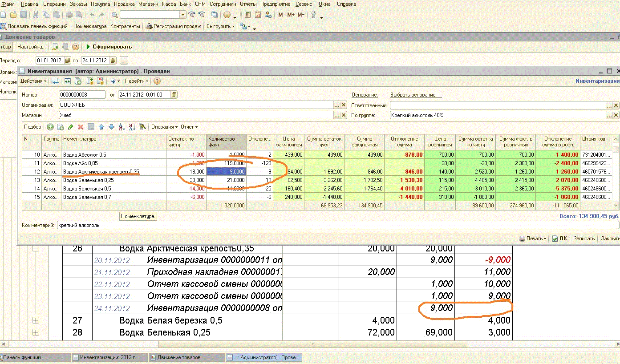The height and width of the screenshot is (364, 620).
Task: Click the Штрих-код column header
Action: [596, 142]
